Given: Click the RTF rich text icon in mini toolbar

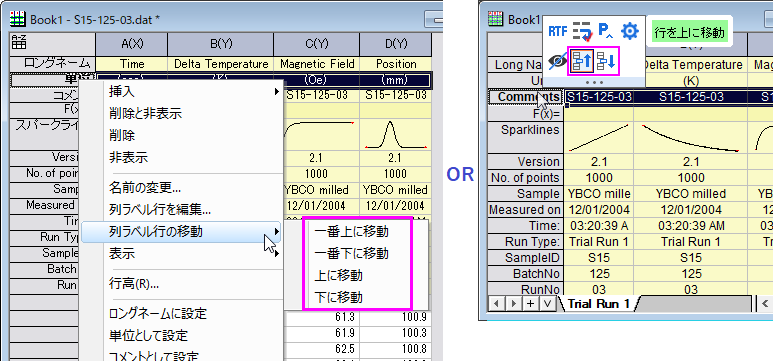Looking at the screenshot, I should pyautogui.click(x=558, y=32).
